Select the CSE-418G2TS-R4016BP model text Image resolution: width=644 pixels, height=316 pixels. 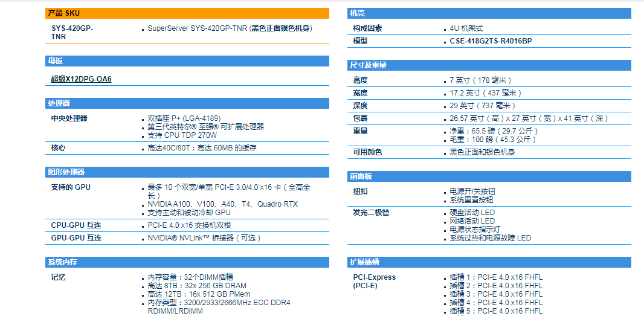coord(491,41)
